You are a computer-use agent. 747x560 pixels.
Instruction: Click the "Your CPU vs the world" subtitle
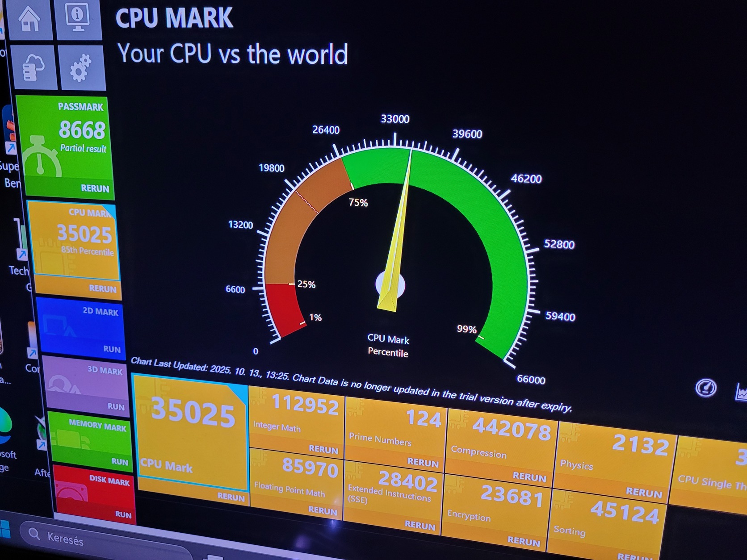pos(232,54)
